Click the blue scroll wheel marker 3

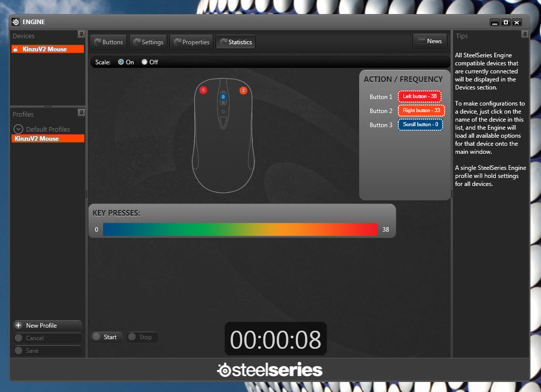point(223,96)
